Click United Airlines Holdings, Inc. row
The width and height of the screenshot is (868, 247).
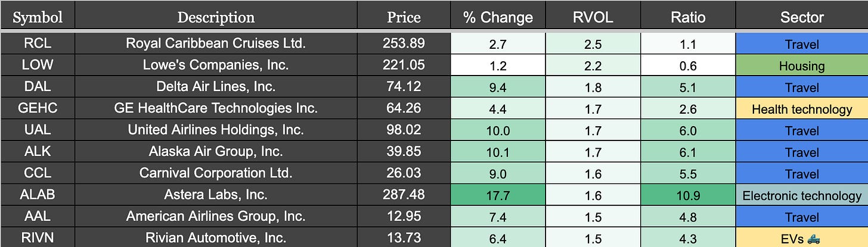point(434,130)
